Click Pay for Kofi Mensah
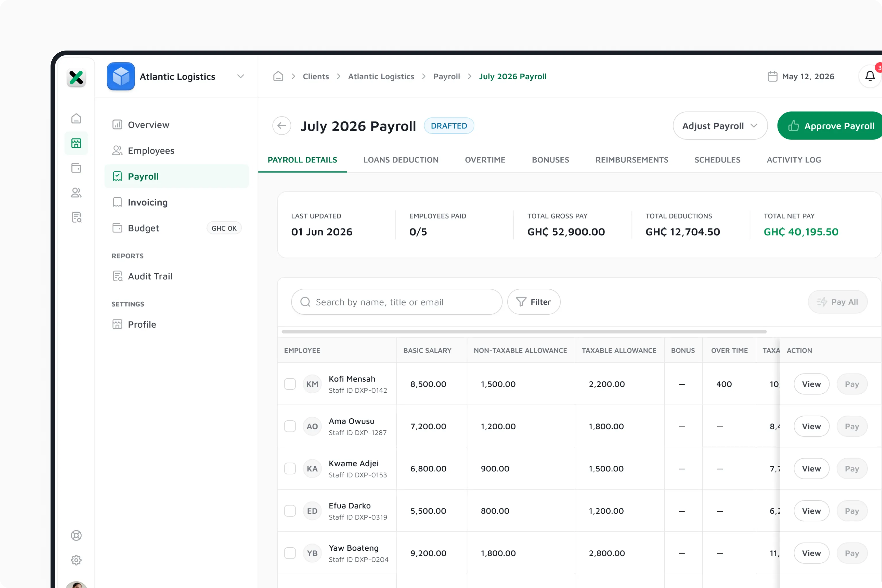The width and height of the screenshot is (882, 588). (x=852, y=384)
